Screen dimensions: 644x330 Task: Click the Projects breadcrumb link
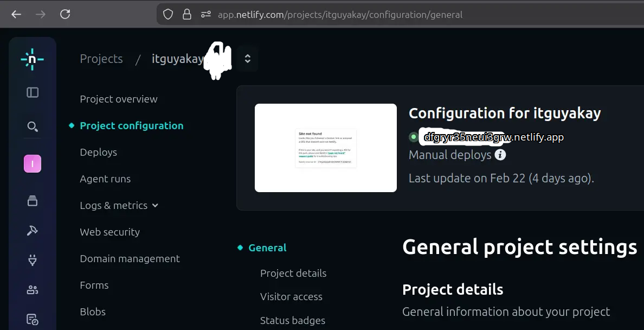point(101,59)
